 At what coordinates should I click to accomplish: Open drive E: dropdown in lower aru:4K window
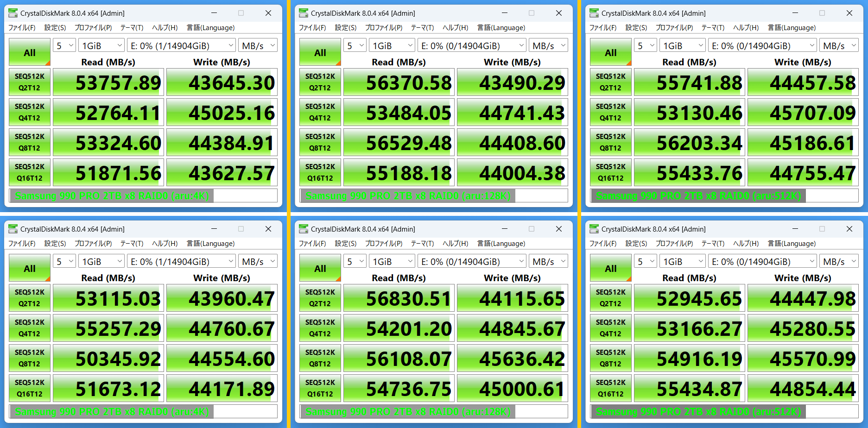pyautogui.click(x=181, y=261)
